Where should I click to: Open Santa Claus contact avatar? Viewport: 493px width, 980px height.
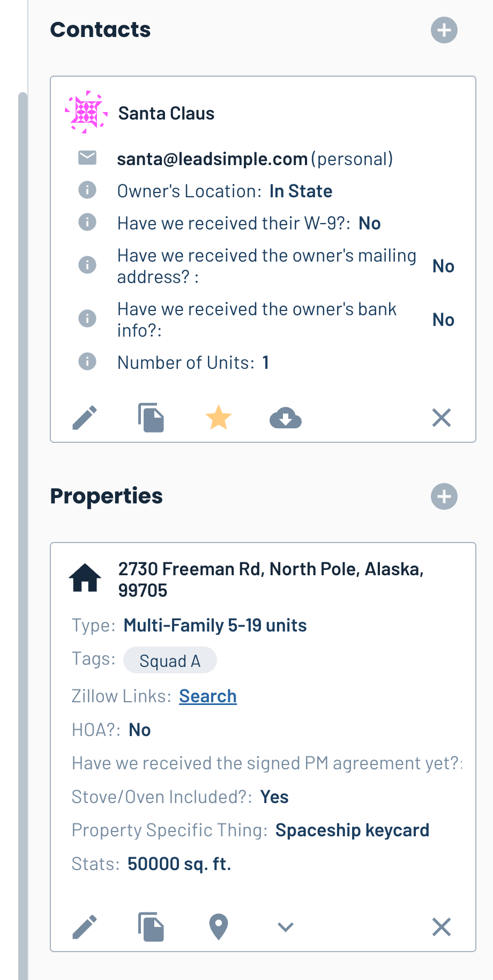tap(86, 113)
